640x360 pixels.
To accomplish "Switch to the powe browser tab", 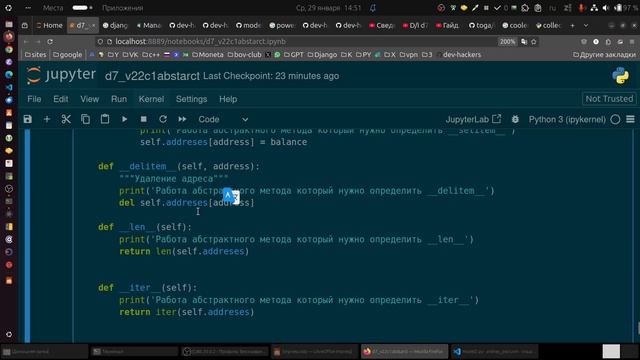I will point(282,25).
